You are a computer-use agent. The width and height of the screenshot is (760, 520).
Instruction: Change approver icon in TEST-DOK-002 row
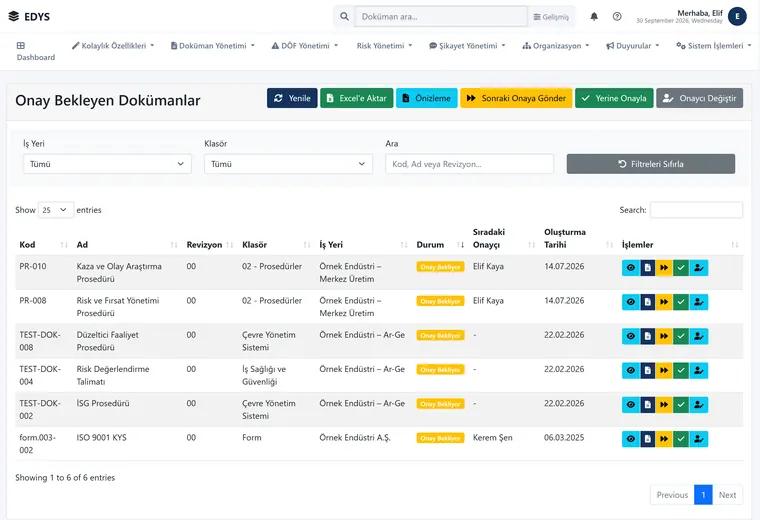coord(698,405)
